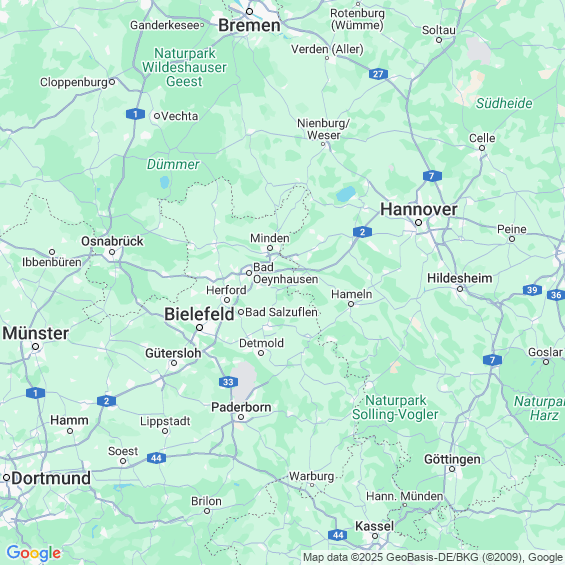Select the Hannover city label

(419, 209)
